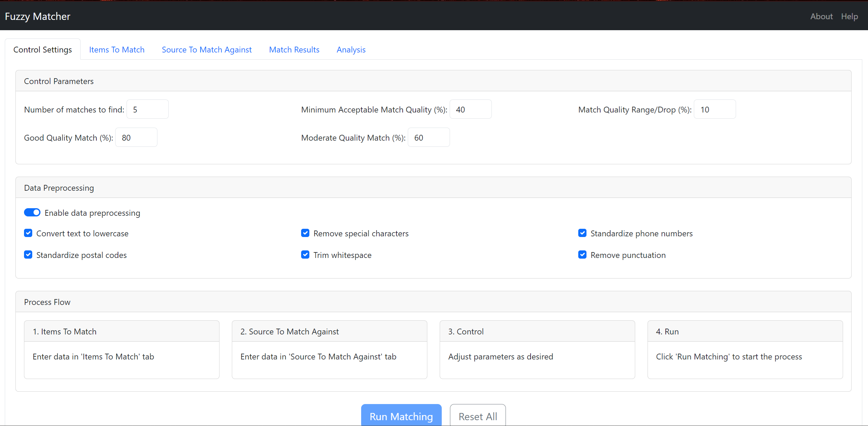This screenshot has width=868, height=426.
Task: Toggle Enable data preprocessing off
Action: 32,212
